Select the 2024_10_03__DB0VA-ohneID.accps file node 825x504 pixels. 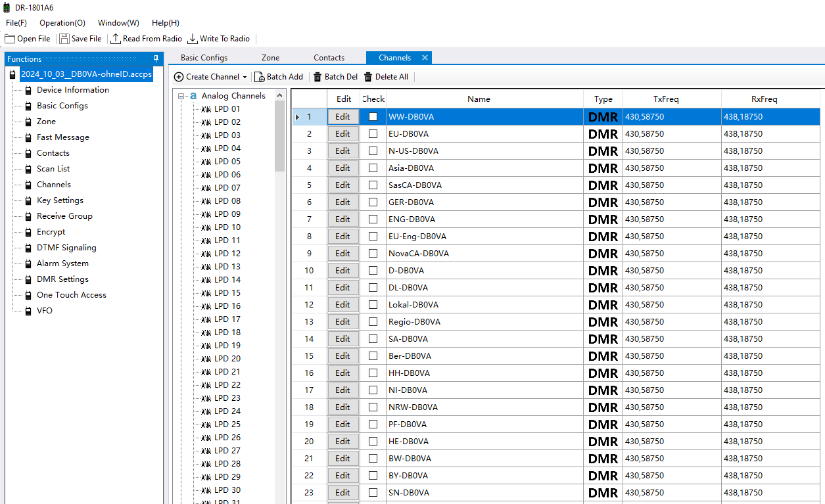[x=86, y=74]
